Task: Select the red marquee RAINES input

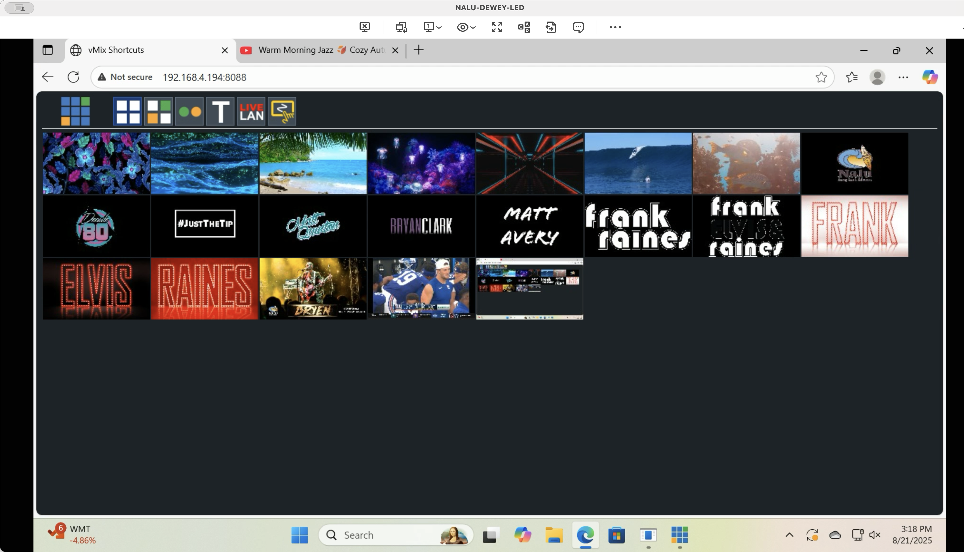Action: click(205, 289)
